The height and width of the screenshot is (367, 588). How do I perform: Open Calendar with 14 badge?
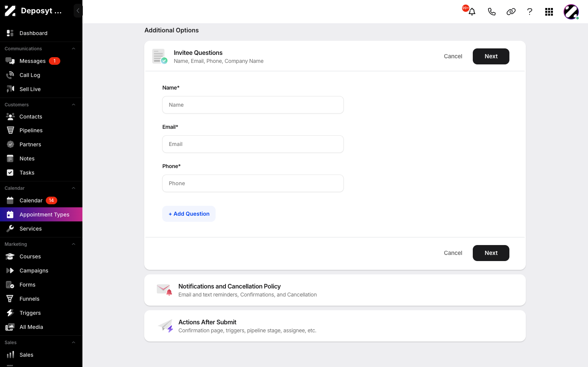(41, 200)
